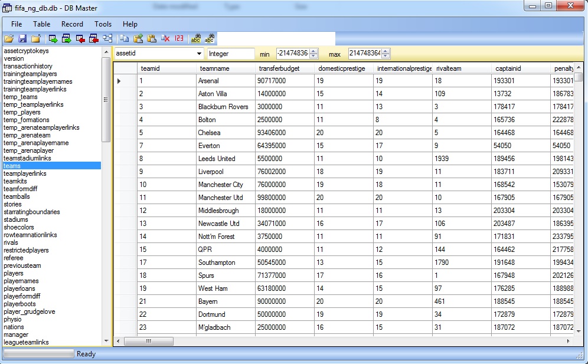Select the 'stadiums' table in the list
The width and height of the screenshot is (588, 364).
(16, 219)
